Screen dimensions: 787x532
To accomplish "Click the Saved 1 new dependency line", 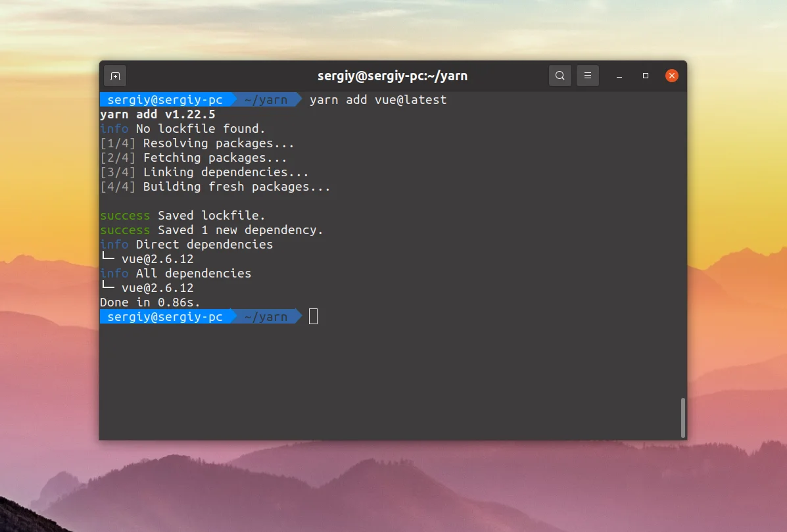I will 212,230.
